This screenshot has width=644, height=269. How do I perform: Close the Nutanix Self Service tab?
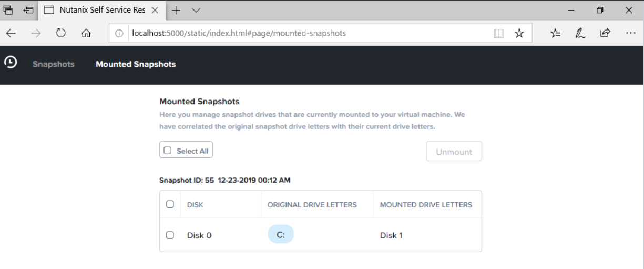click(155, 10)
